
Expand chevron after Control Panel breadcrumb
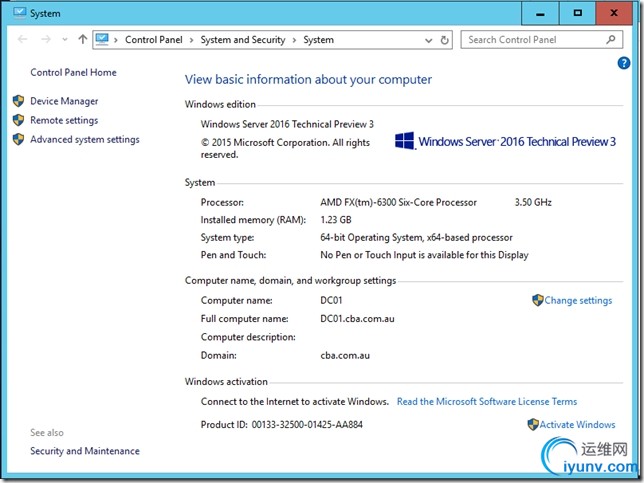[x=191, y=40]
